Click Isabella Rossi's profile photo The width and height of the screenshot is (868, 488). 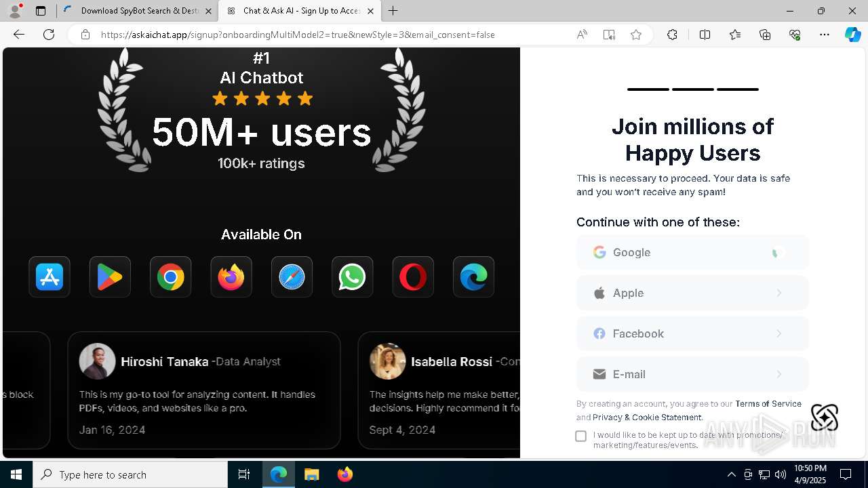pos(387,361)
